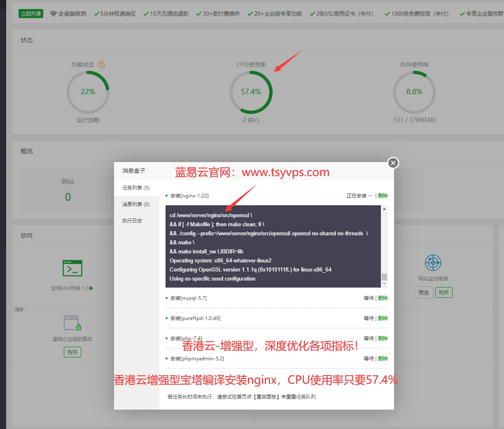Viewport: 504px width, 429px height.
Task: Click the load status 22% gauge
Action: click(x=88, y=92)
